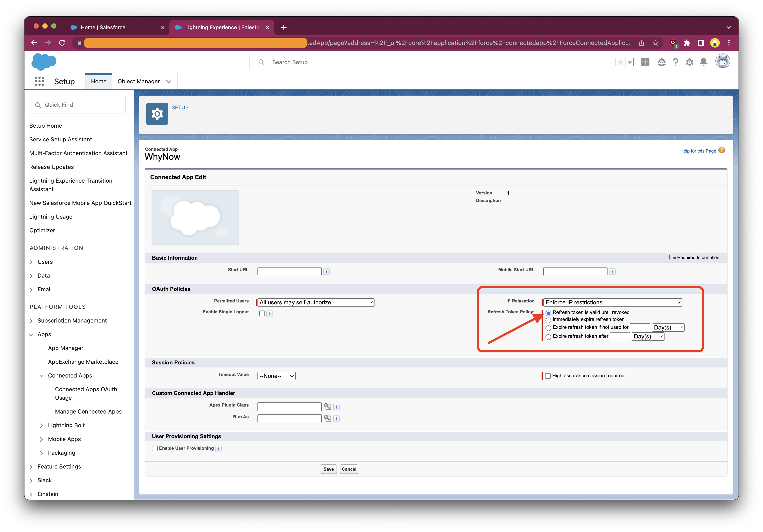Click the Search Setup field

[x=366, y=62]
